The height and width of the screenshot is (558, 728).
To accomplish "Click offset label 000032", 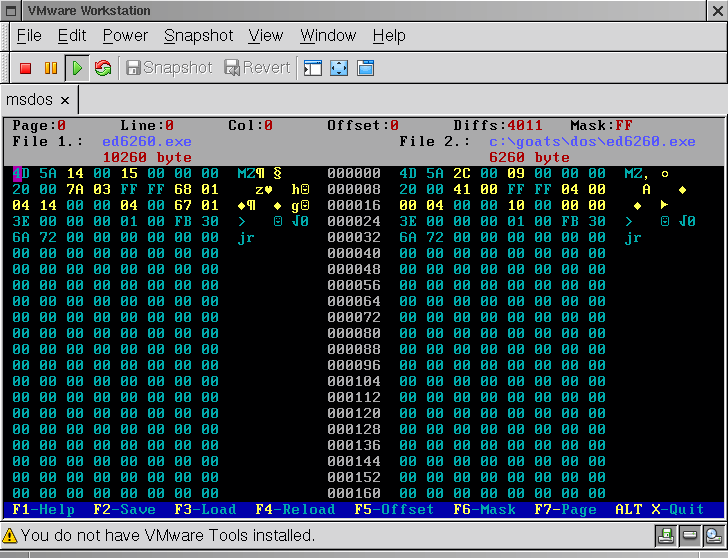I will point(354,237).
